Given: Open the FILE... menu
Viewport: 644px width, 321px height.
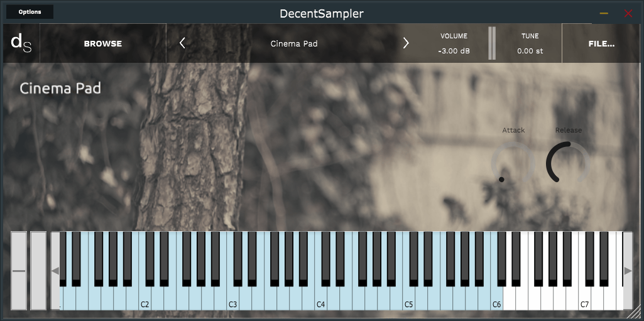Looking at the screenshot, I should (601, 43).
